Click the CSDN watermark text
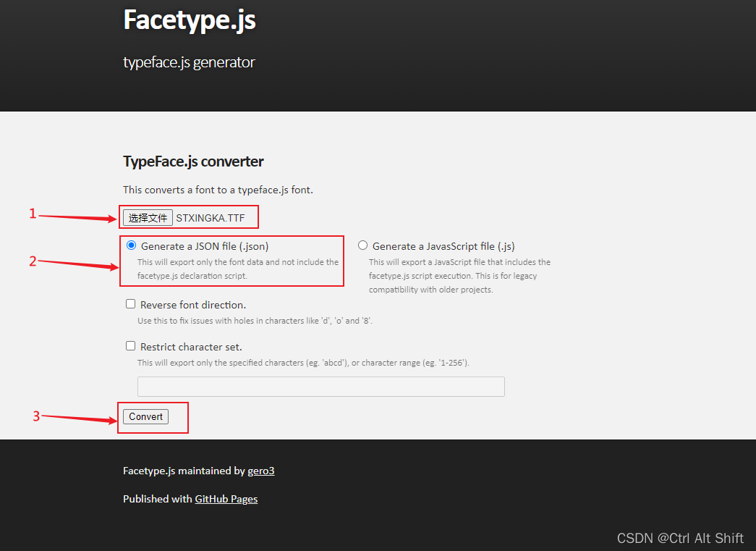Image resolution: width=756 pixels, height=551 pixels. (680, 538)
